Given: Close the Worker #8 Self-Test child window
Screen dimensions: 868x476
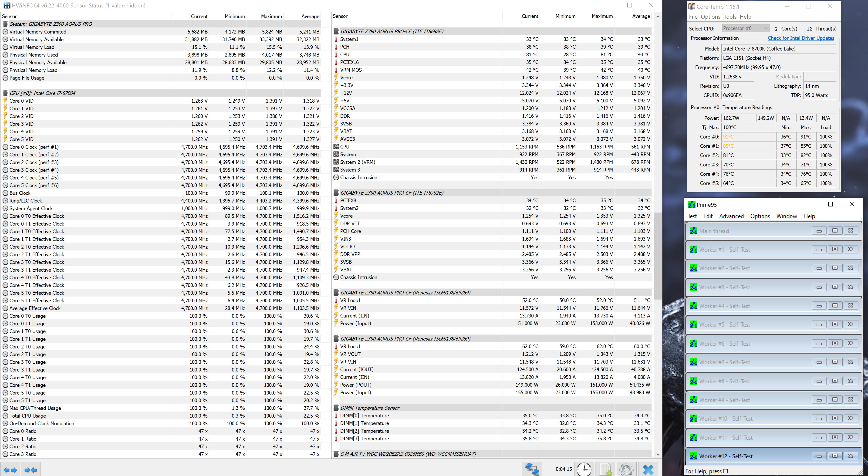Looking at the screenshot, I should click(851, 381).
